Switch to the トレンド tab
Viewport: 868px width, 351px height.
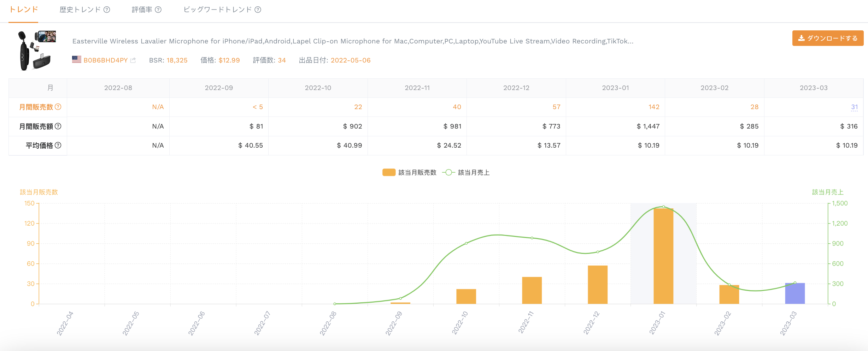pyautogui.click(x=23, y=10)
